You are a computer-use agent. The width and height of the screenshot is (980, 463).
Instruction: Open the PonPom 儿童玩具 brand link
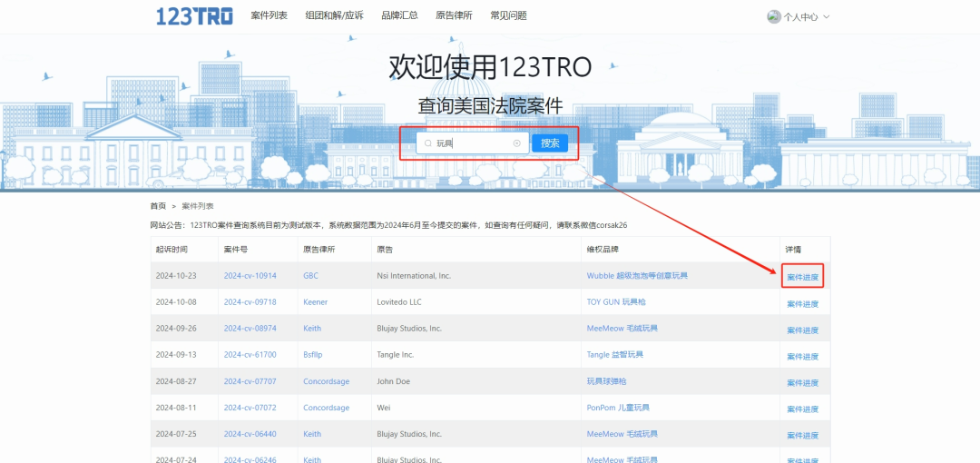click(618, 408)
